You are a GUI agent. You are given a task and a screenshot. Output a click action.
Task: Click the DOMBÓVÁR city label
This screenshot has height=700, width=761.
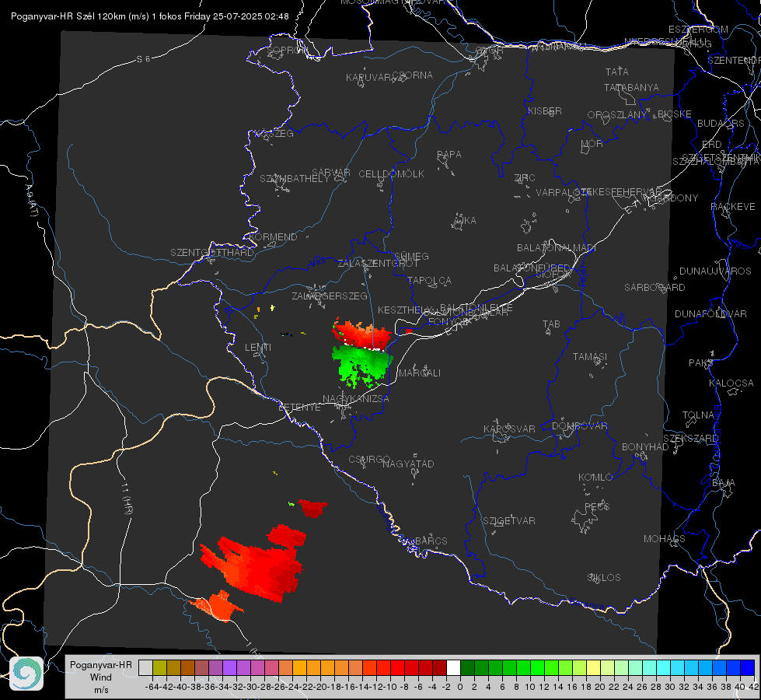(579, 426)
